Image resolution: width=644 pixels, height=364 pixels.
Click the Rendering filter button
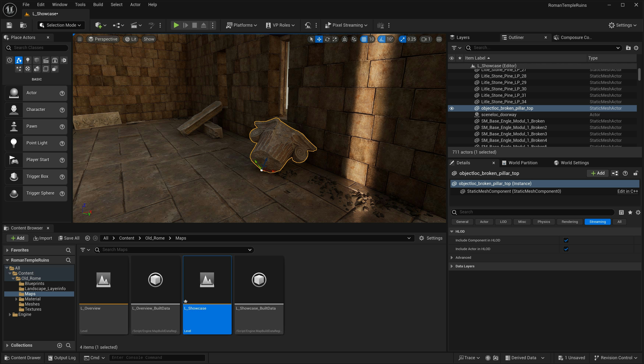(569, 222)
